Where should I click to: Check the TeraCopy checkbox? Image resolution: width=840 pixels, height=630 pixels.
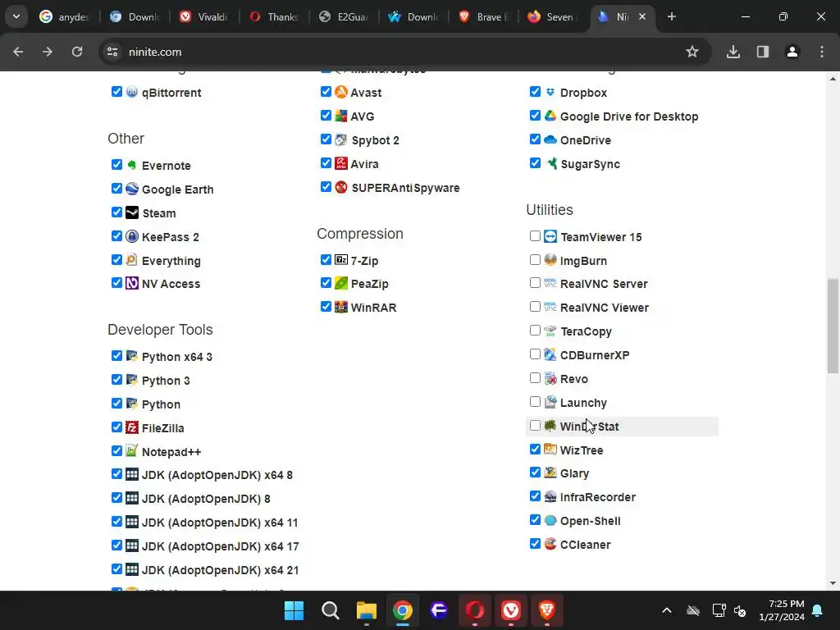535,330
